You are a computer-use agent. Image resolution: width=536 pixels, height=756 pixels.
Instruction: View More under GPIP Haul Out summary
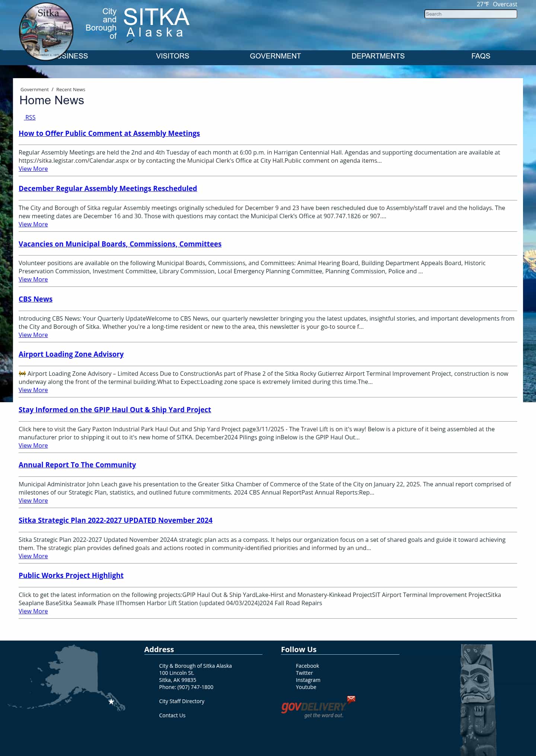[33, 445]
